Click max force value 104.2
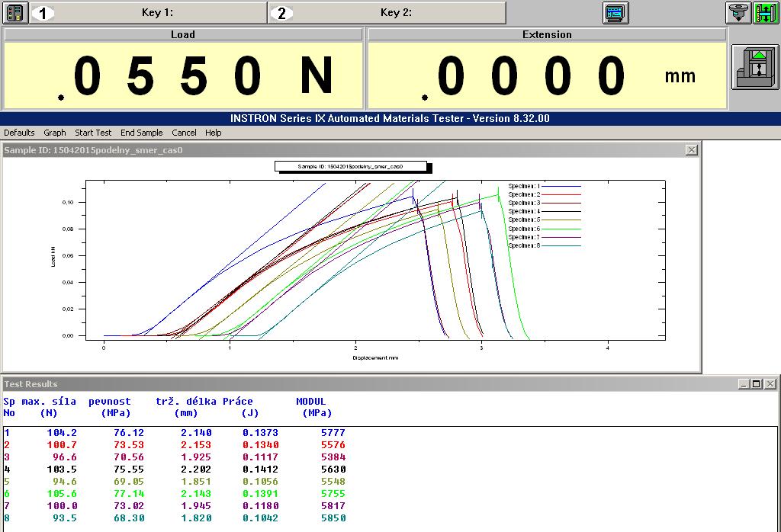Screen dimensions: 781x532 pos(62,433)
